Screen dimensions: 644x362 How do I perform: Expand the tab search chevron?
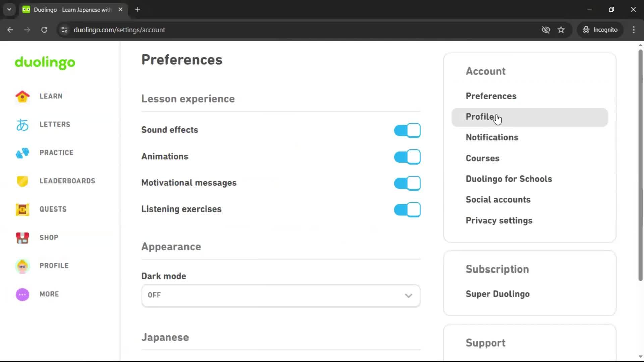tap(9, 9)
